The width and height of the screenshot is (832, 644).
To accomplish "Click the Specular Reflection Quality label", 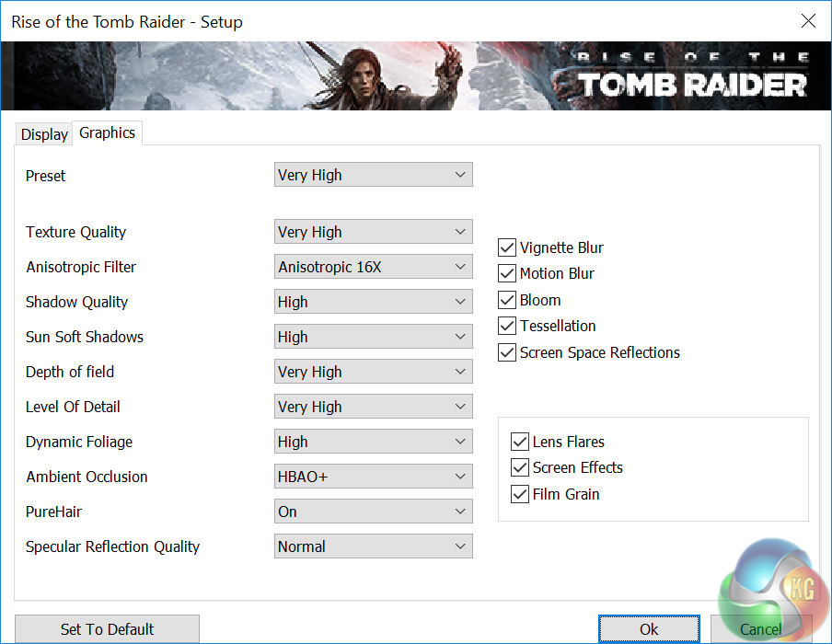I will (x=112, y=546).
